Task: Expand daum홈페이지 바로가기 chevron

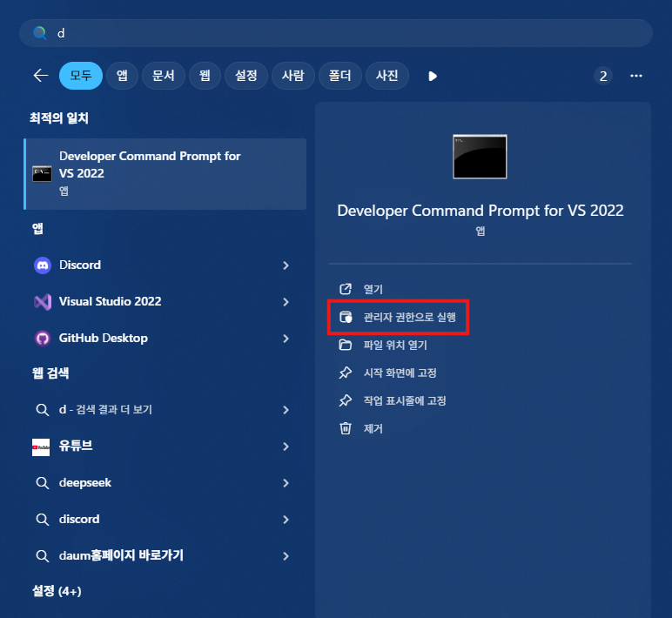Action: coord(286,556)
